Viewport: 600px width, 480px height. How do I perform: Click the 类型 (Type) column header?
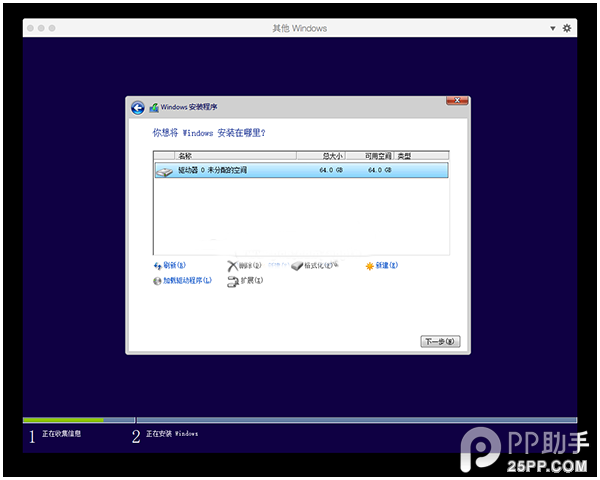[x=421, y=156]
